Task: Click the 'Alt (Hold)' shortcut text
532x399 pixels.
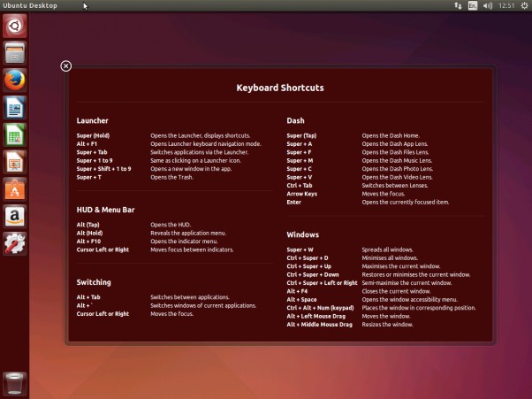Action: (x=89, y=233)
